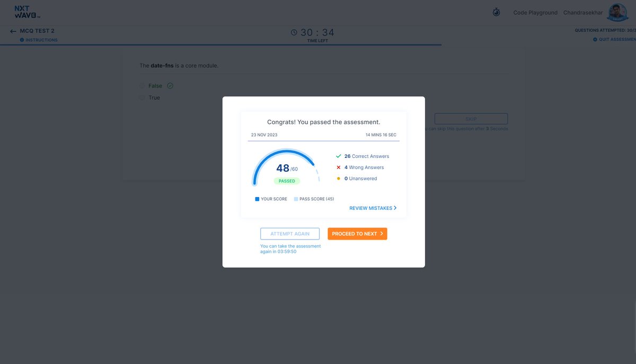Click '26 Correct Answers' text
The height and width of the screenshot is (364, 636).
367,156
